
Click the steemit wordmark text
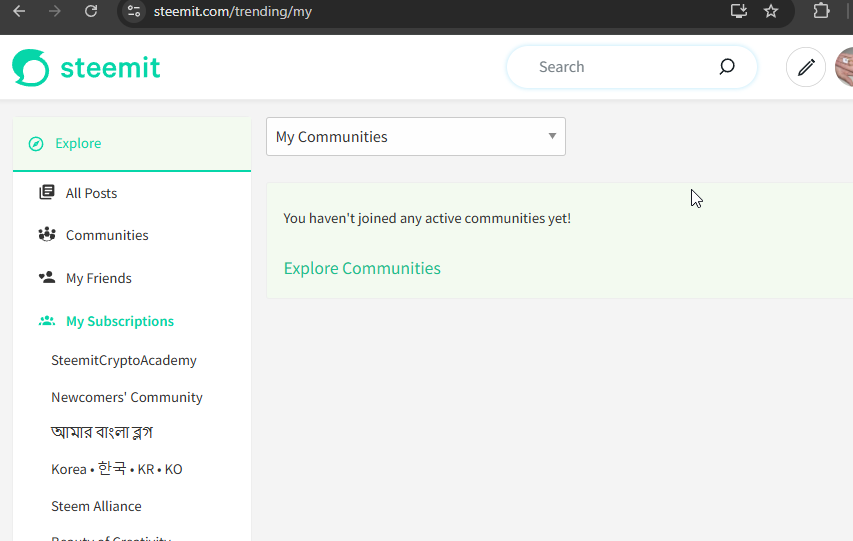110,68
